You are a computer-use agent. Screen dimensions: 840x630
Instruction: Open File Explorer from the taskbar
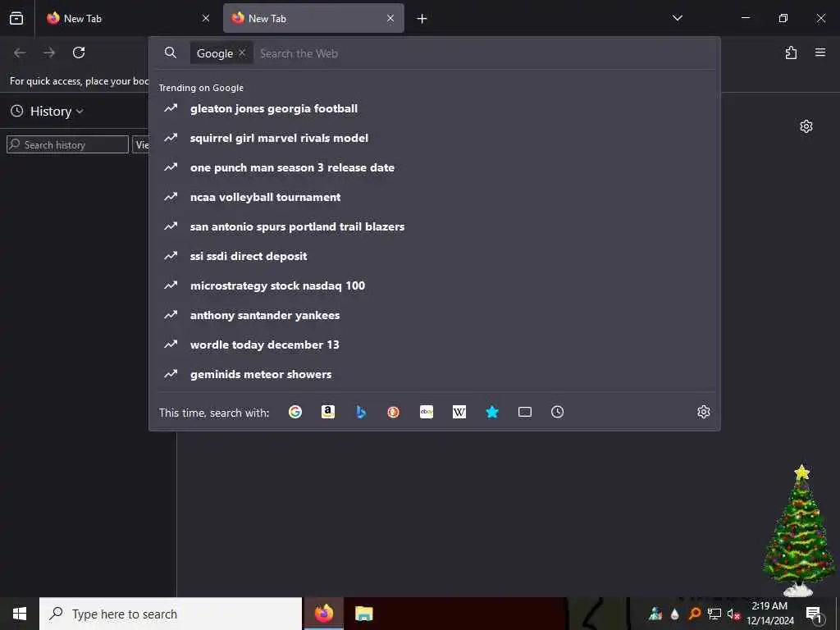click(363, 614)
